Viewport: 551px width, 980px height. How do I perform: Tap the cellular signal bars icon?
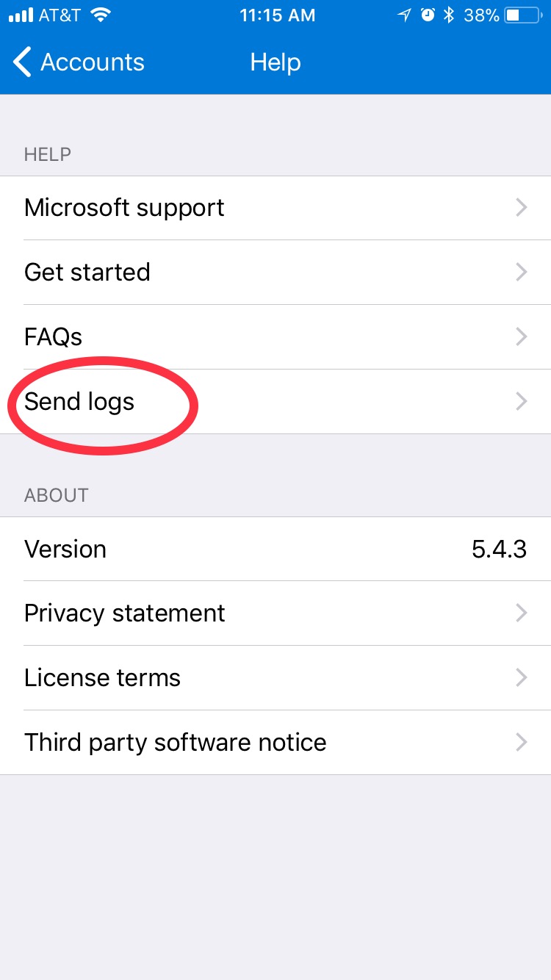click(20, 15)
